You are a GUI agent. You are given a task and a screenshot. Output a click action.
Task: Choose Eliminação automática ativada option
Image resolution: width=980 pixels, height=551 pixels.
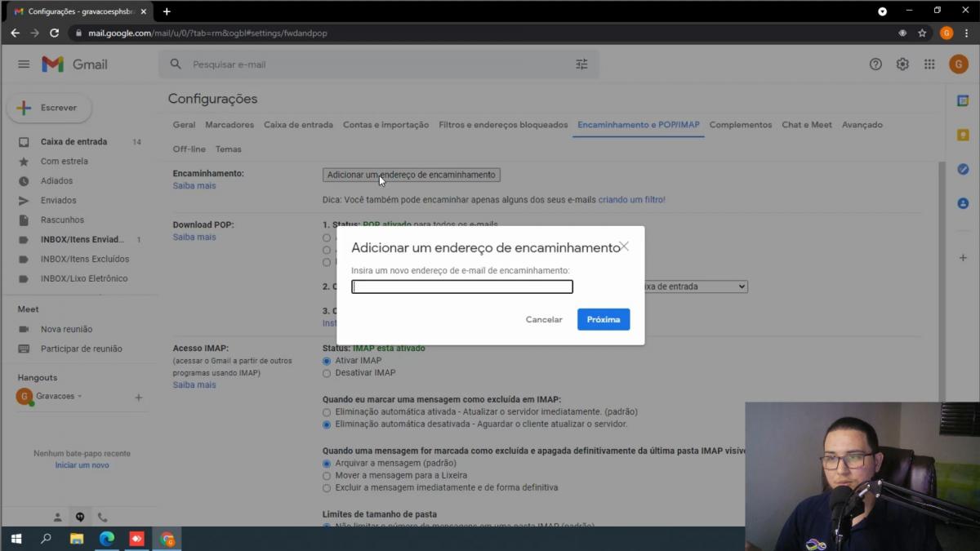(327, 412)
